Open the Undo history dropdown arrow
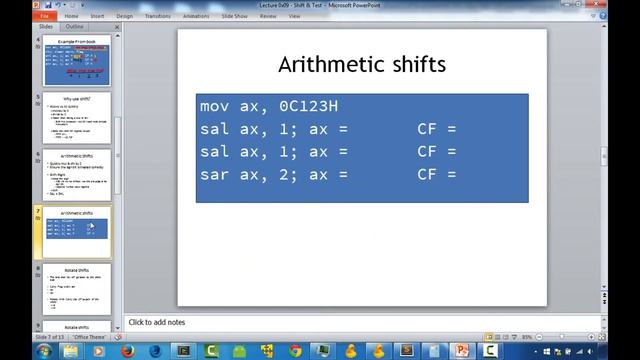The height and width of the screenshot is (360, 640). (64, 5)
